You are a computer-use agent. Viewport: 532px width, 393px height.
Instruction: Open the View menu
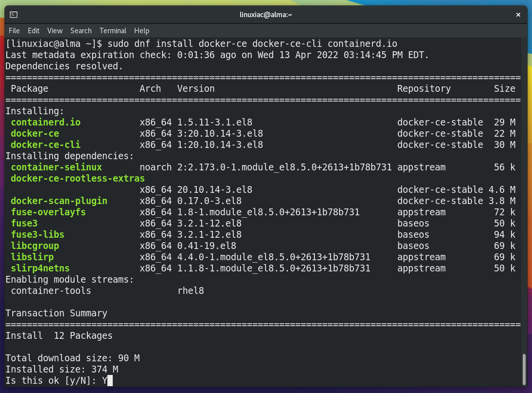coord(55,31)
